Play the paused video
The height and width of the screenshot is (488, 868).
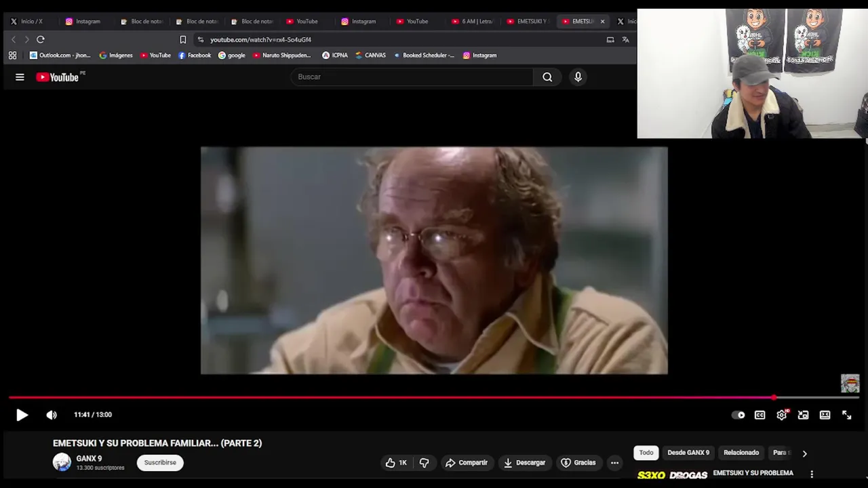coord(22,415)
